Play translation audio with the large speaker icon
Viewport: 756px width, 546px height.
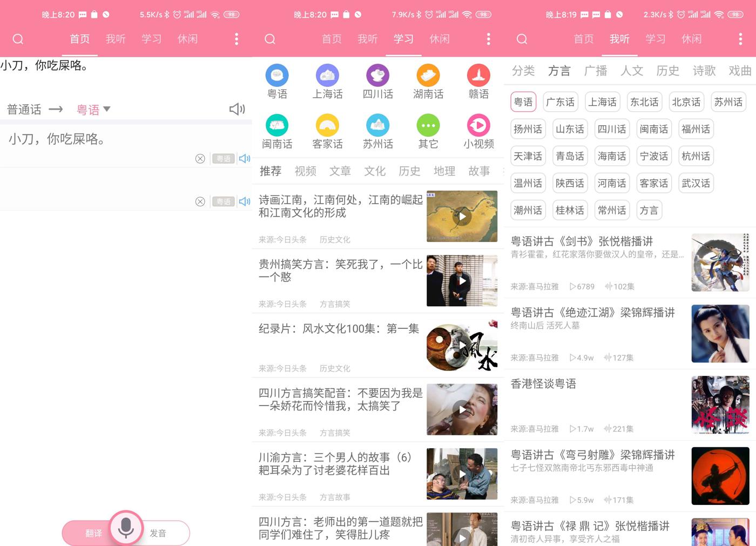point(237,110)
